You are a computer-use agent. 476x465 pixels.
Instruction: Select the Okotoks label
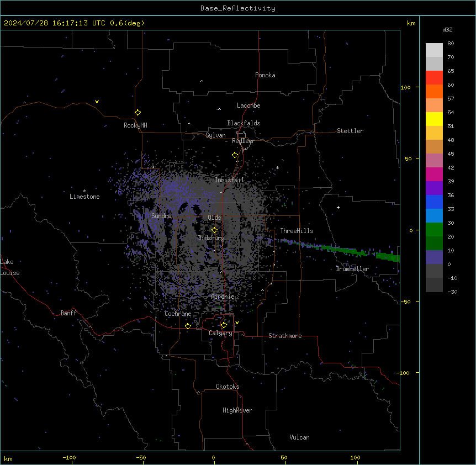(228, 387)
